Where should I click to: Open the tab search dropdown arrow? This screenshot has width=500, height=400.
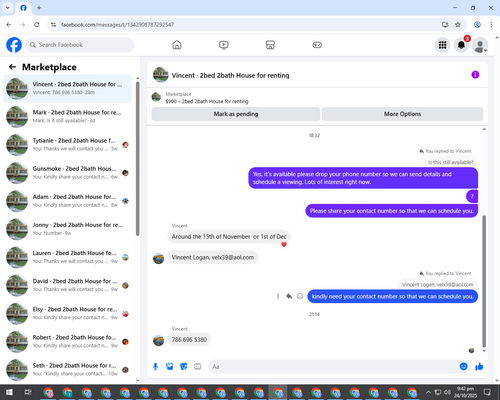pos(8,8)
